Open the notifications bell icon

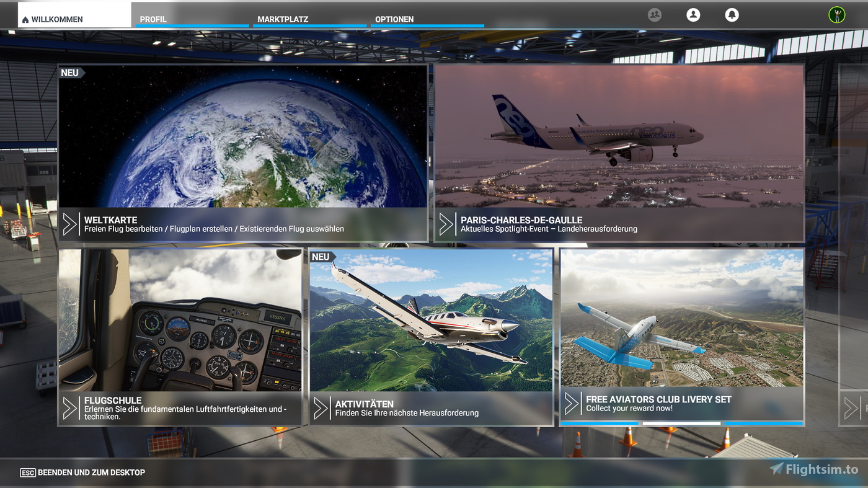click(732, 14)
